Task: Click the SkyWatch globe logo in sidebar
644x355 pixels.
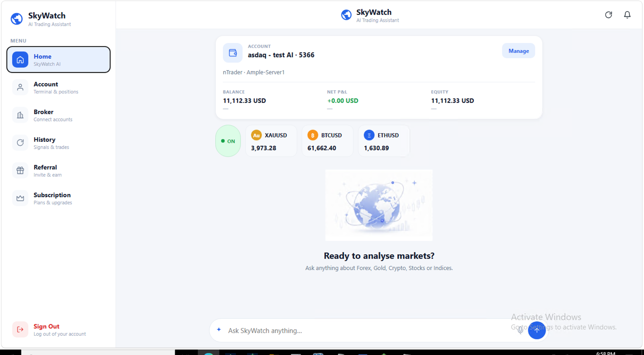Action: (x=17, y=19)
